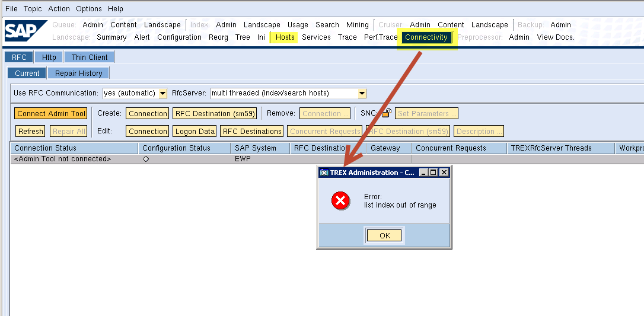
Task: Click the red error icon in dialog
Action: pos(340,200)
